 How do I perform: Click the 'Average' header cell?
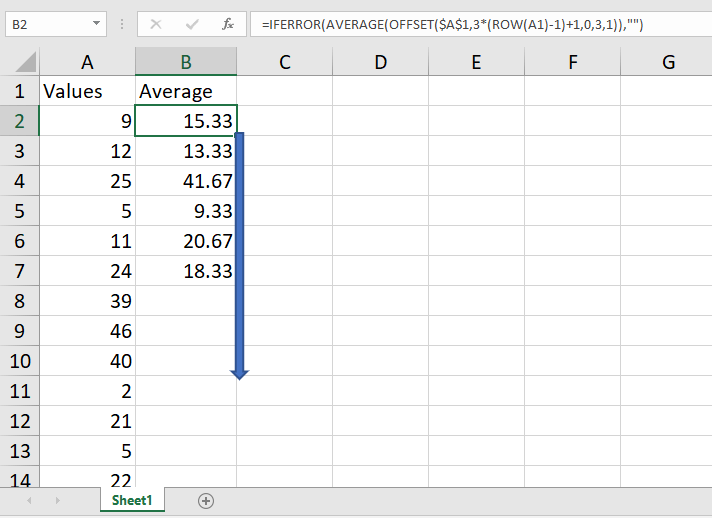(x=186, y=91)
